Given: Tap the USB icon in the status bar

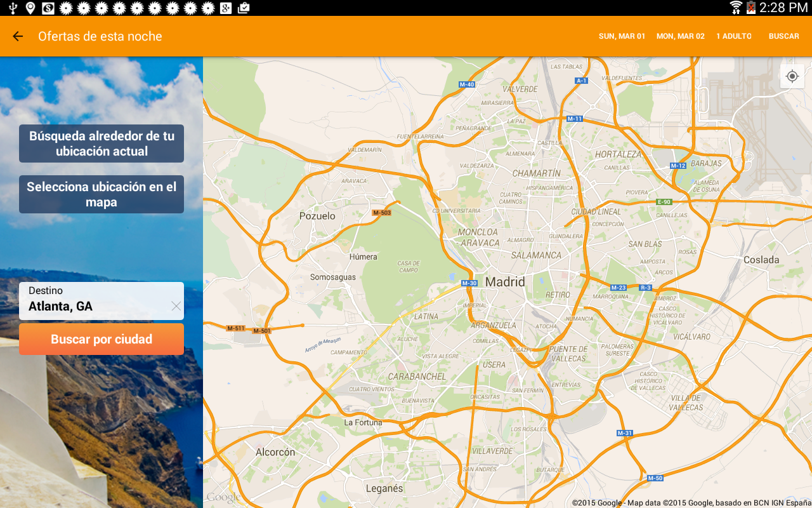Looking at the screenshot, I should coord(12,8).
